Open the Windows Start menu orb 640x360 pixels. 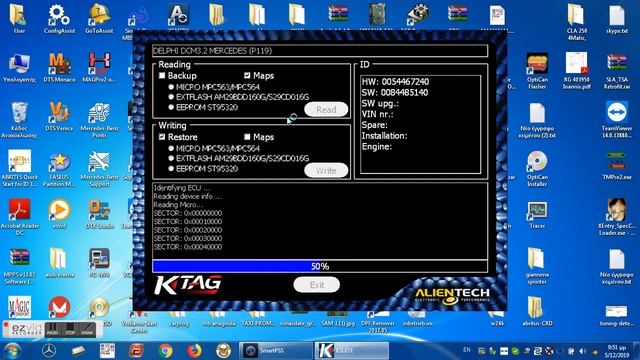pyautogui.click(x=12, y=351)
